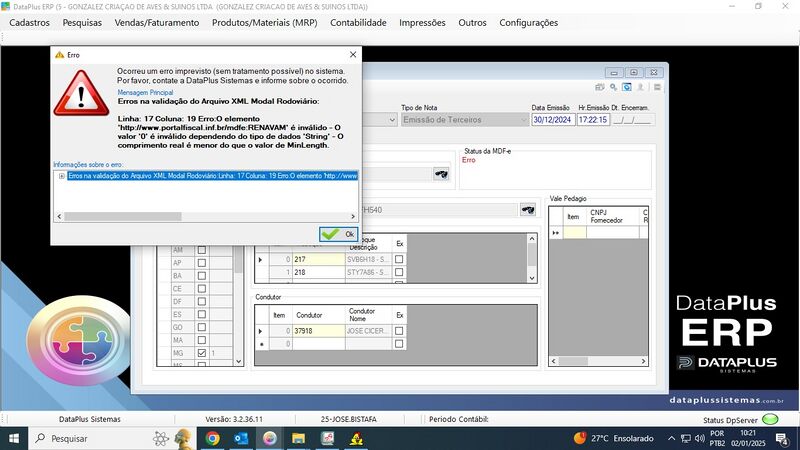This screenshot has height=450, width=800.
Task: Click the Vale Pedagio horizontal scrollbar thumb
Action: (573, 361)
